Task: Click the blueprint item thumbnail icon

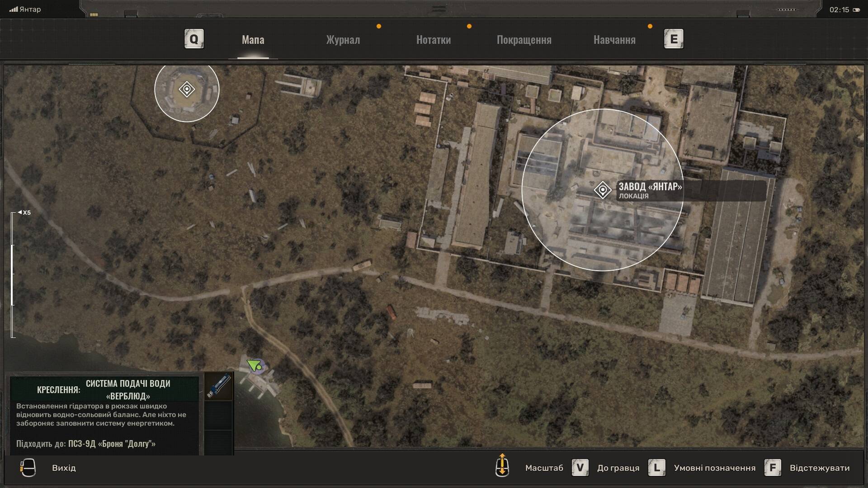Action: tap(219, 386)
